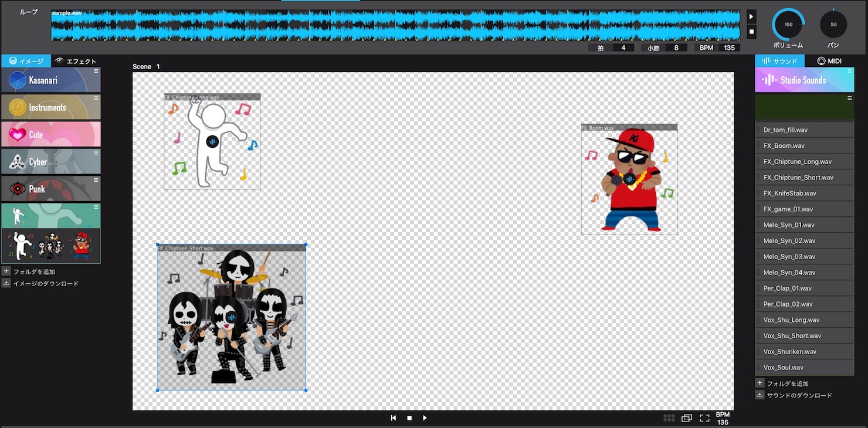Open the grid dots icon at bottom
The width and height of the screenshot is (868, 428).
coord(669,418)
